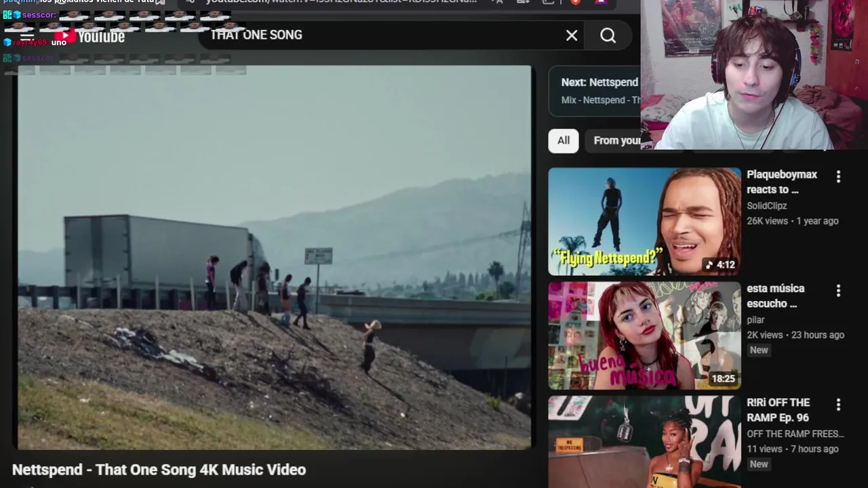Click the New badge under OFF THE RAMP video
The image size is (868, 488).
pos(759,464)
